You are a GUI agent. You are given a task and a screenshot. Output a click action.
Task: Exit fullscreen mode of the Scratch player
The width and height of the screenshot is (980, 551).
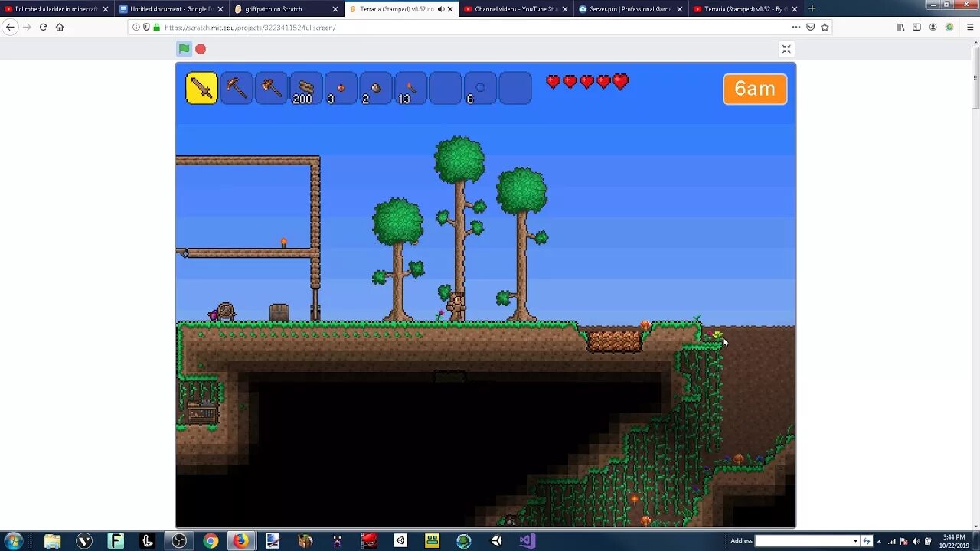coord(786,49)
